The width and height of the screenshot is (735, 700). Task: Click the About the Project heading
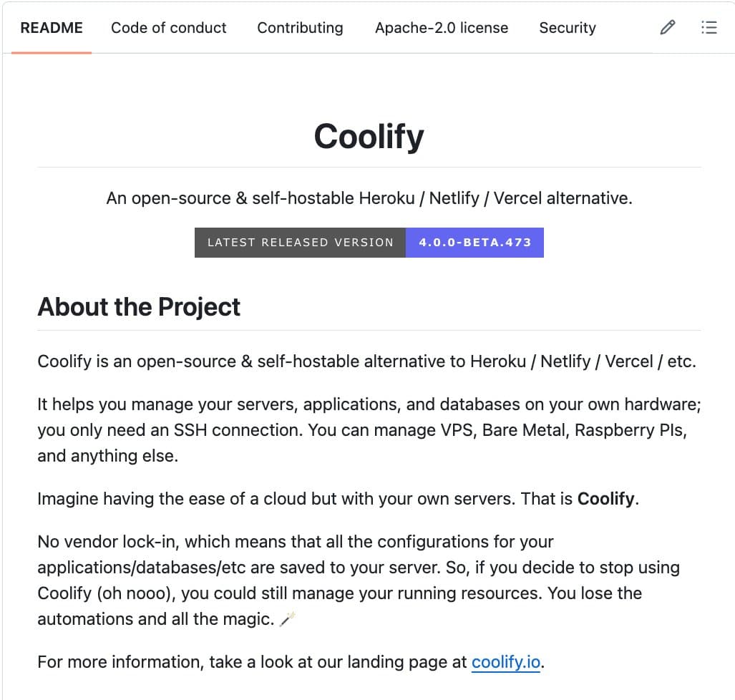(139, 306)
